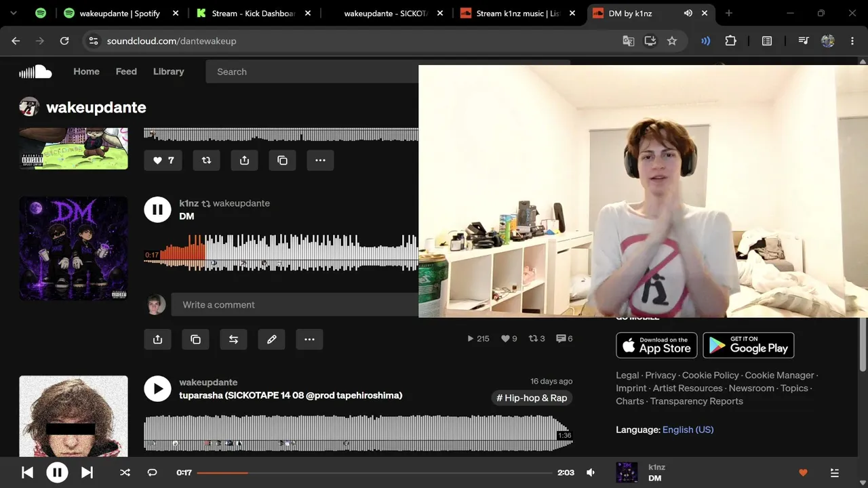Open the wakeupdante profile avatar in header
The height and width of the screenshot is (488, 868).
(29, 107)
